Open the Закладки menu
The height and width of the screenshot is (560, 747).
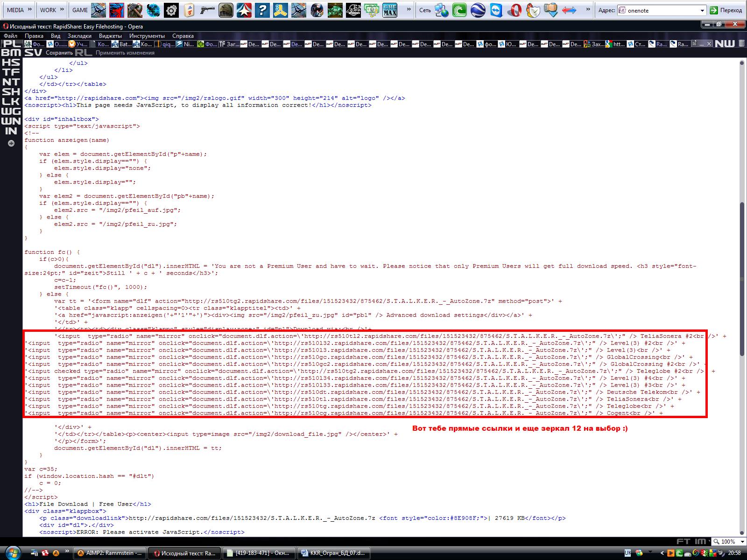tap(79, 36)
